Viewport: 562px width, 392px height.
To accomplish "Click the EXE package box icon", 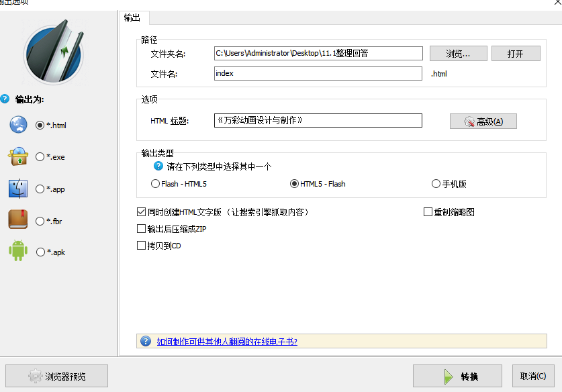I will tap(18, 156).
